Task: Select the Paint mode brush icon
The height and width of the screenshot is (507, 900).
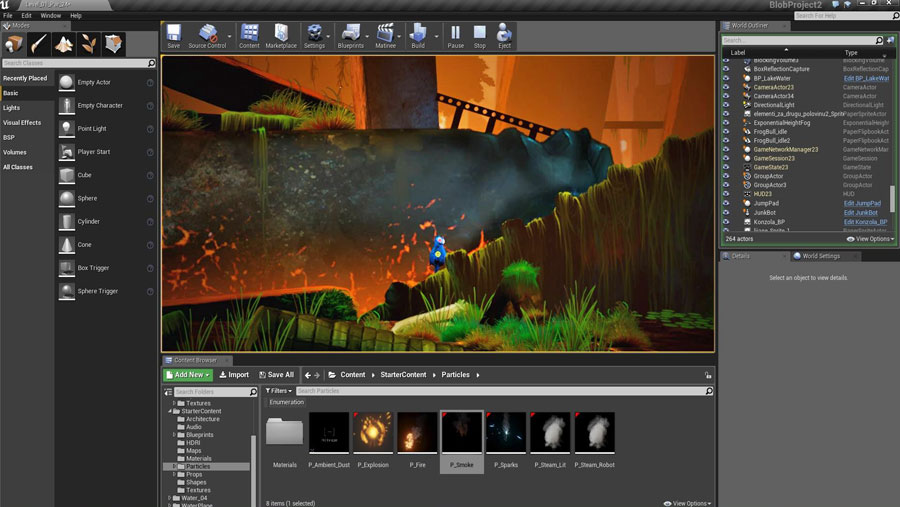Action: tap(38, 44)
